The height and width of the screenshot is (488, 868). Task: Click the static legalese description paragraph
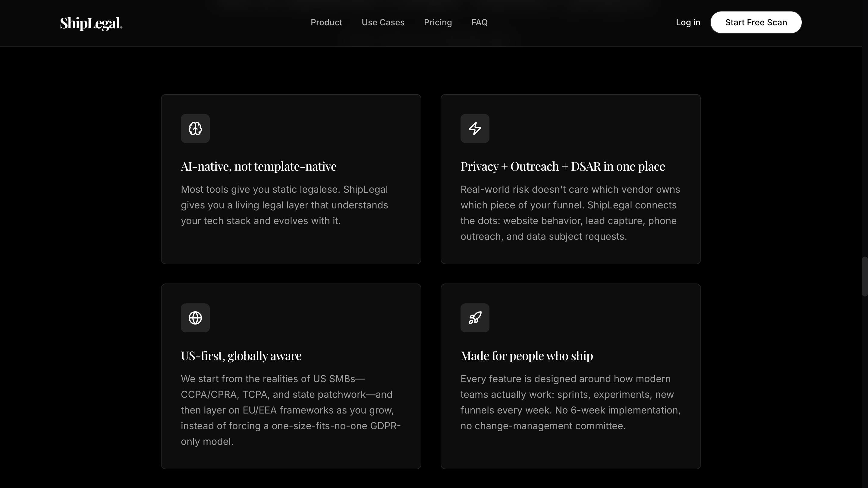click(284, 205)
